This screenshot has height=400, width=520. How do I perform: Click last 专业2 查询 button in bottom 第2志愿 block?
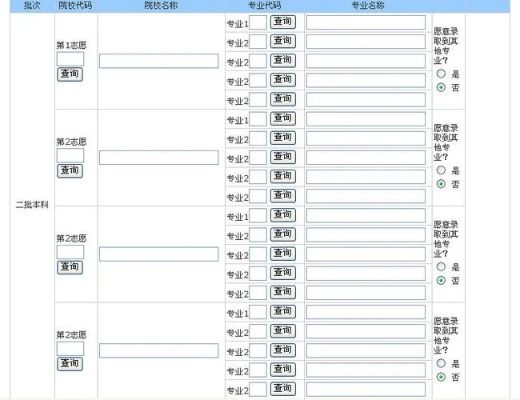283,389
